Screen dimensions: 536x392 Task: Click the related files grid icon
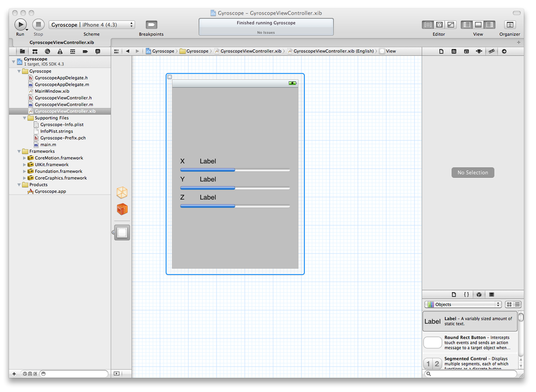(116, 51)
